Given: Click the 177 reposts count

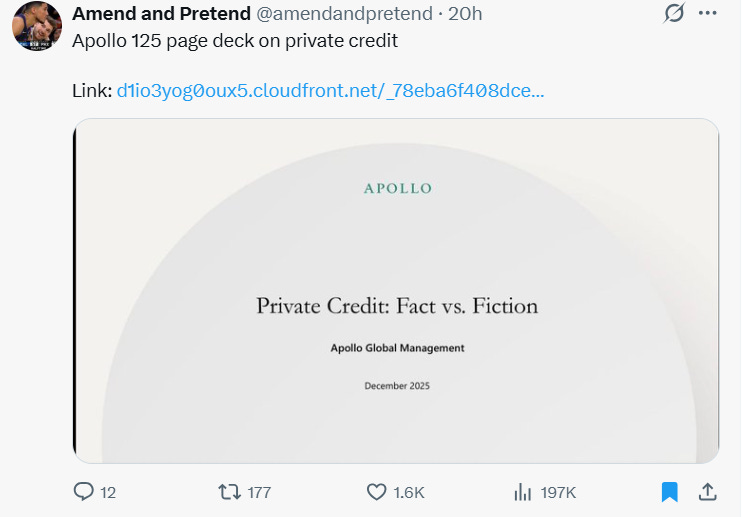Looking at the screenshot, I should [258, 493].
